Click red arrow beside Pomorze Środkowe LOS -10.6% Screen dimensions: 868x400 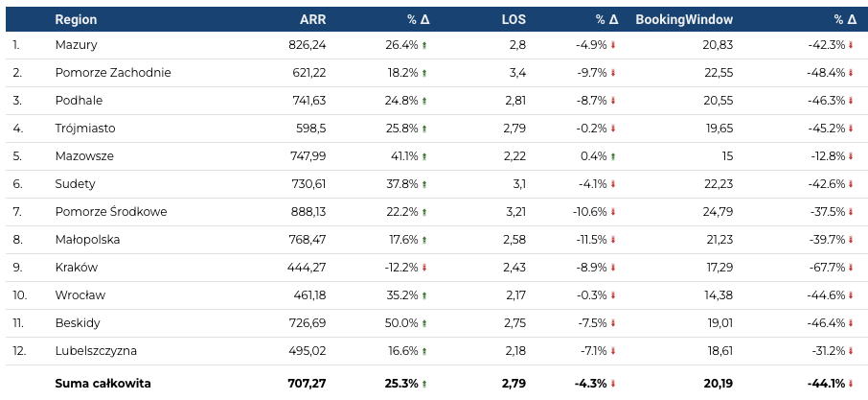(614, 212)
